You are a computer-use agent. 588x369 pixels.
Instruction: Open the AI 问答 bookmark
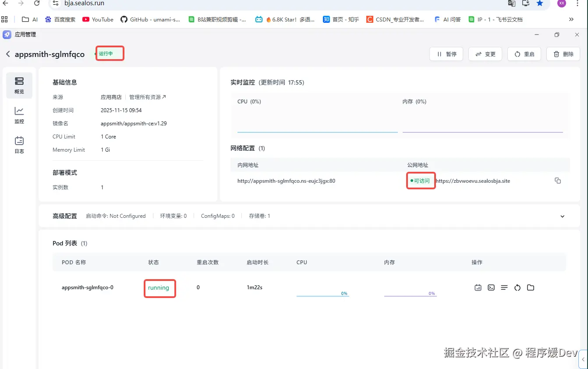coord(447,19)
